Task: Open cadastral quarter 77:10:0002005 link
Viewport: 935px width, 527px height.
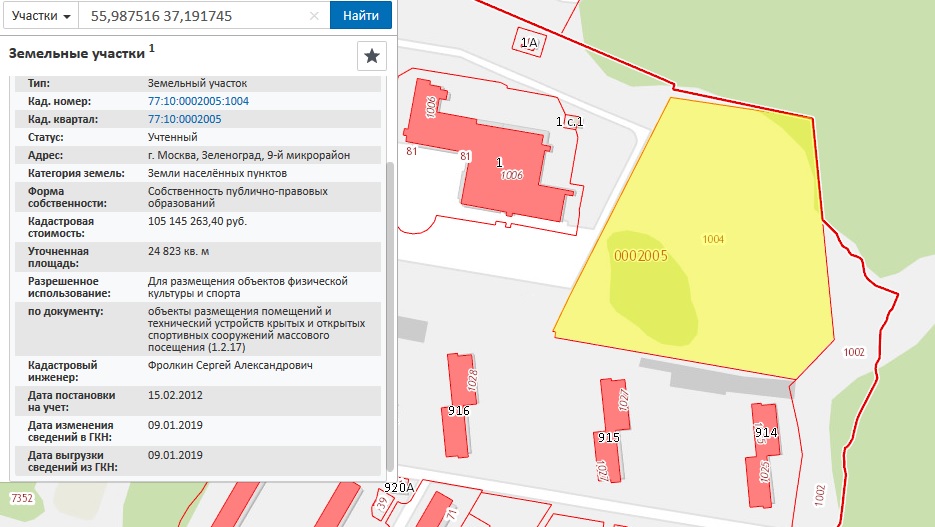Action: click(x=184, y=119)
